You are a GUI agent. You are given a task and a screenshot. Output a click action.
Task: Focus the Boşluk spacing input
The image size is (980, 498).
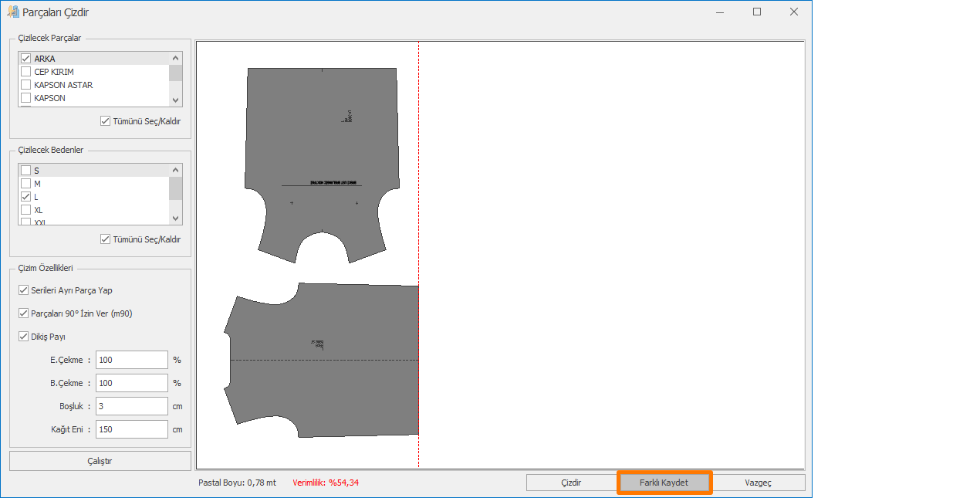131,406
